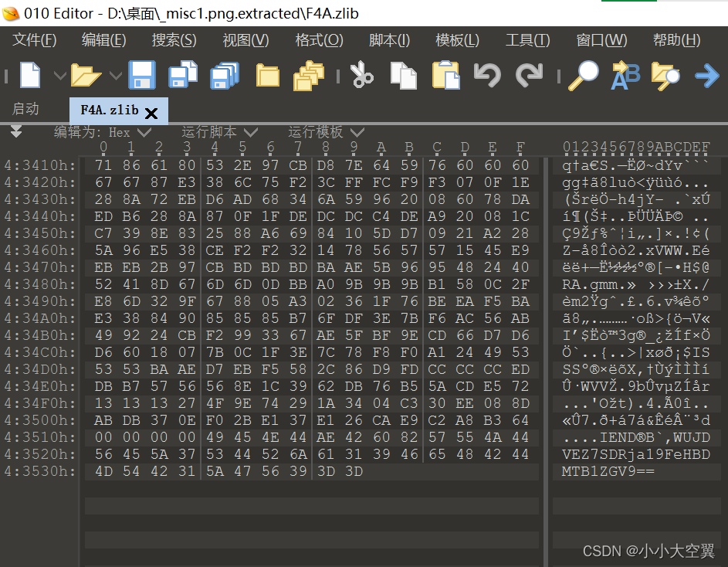Image resolution: width=728 pixels, height=567 pixels.
Task: Open the 工具(T) menu
Action: (x=527, y=40)
